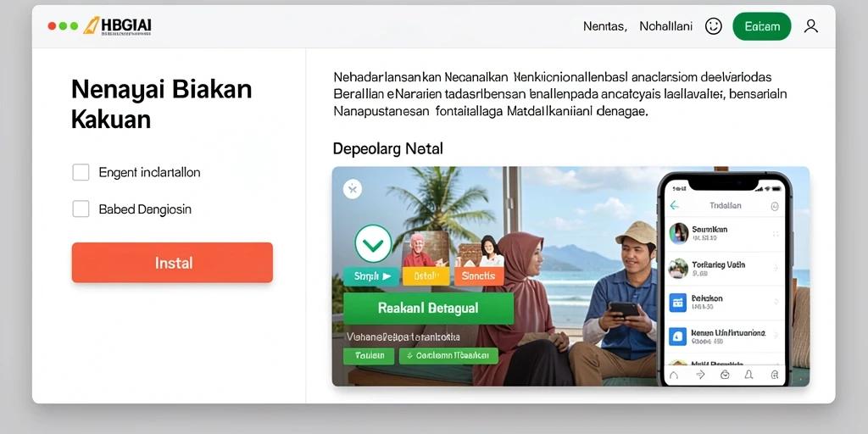Image resolution: width=868 pixels, height=434 pixels.
Task: Click the green checkmark circle on banner
Action: point(373,243)
